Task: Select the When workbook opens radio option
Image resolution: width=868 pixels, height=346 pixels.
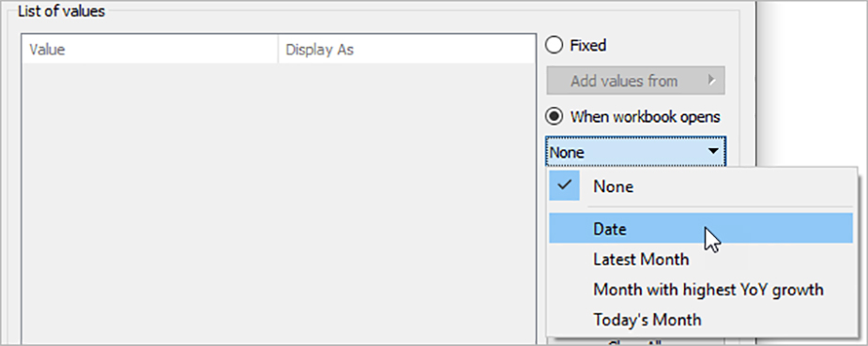Action: coord(555,116)
